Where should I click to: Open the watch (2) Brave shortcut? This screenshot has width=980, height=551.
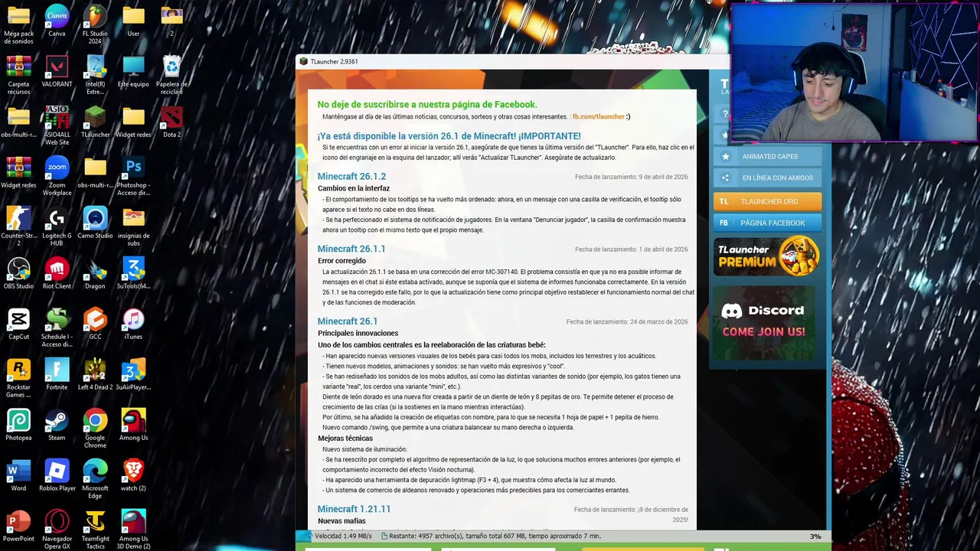133,476
